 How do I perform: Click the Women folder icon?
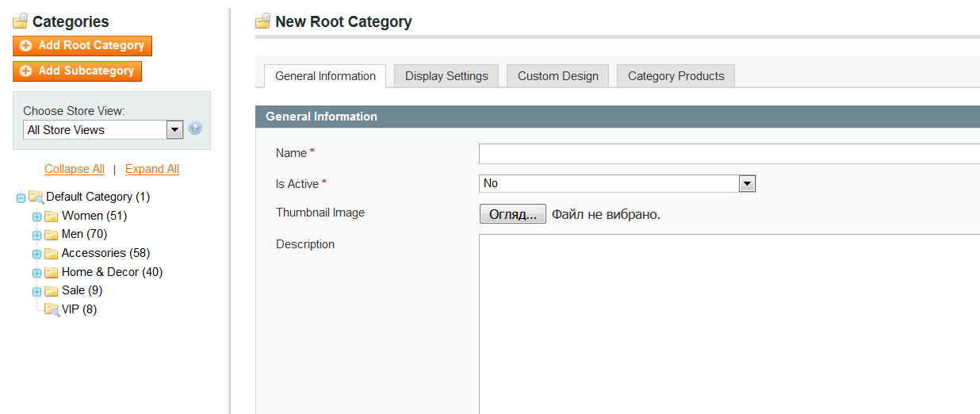(x=52, y=216)
